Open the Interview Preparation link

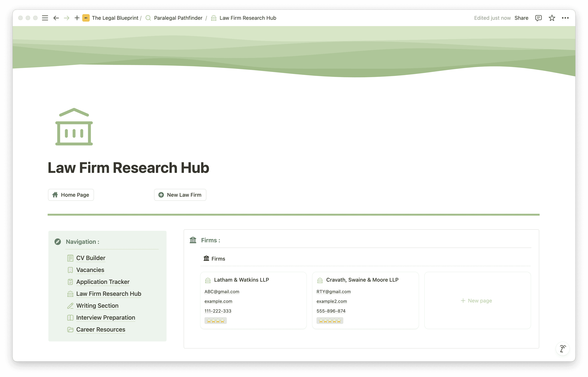(x=105, y=318)
